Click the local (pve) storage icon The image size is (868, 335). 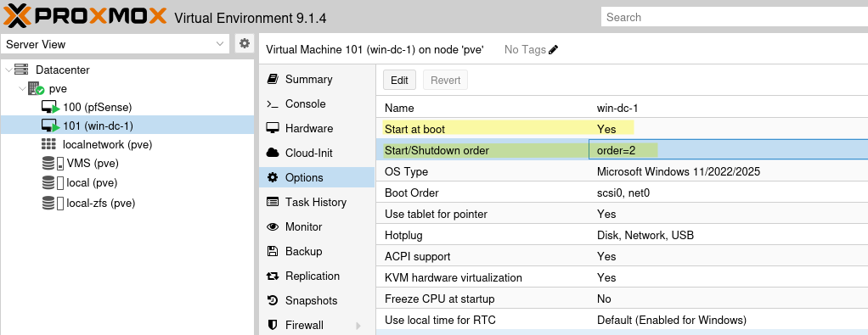point(53,182)
